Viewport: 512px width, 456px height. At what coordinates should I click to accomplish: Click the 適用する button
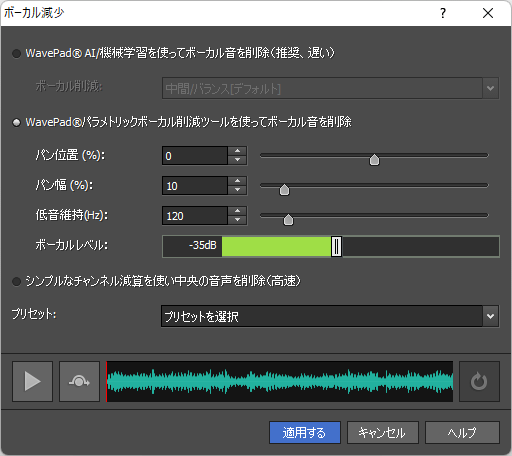point(305,433)
